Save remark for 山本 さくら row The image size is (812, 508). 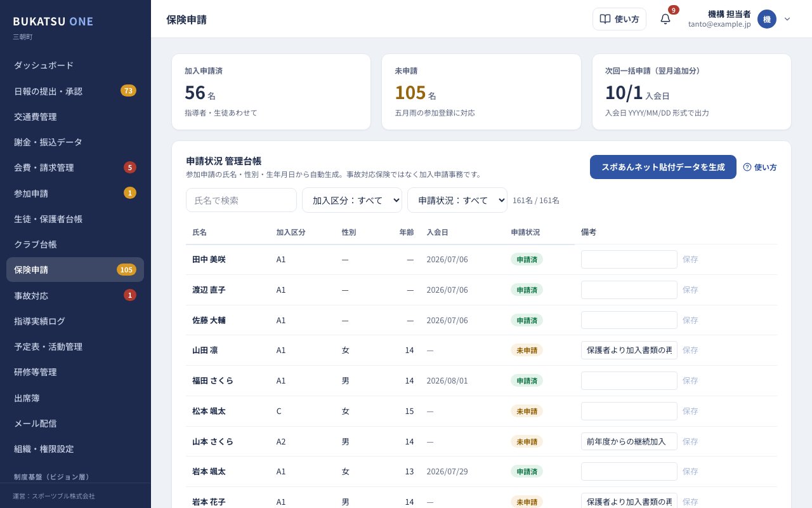pyautogui.click(x=690, y=441)
